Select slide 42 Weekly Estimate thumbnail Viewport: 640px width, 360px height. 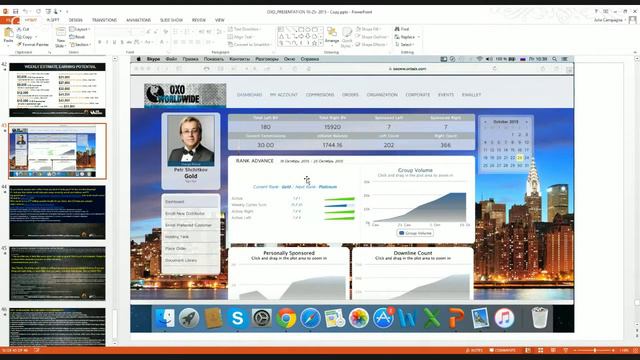(57, 90)
